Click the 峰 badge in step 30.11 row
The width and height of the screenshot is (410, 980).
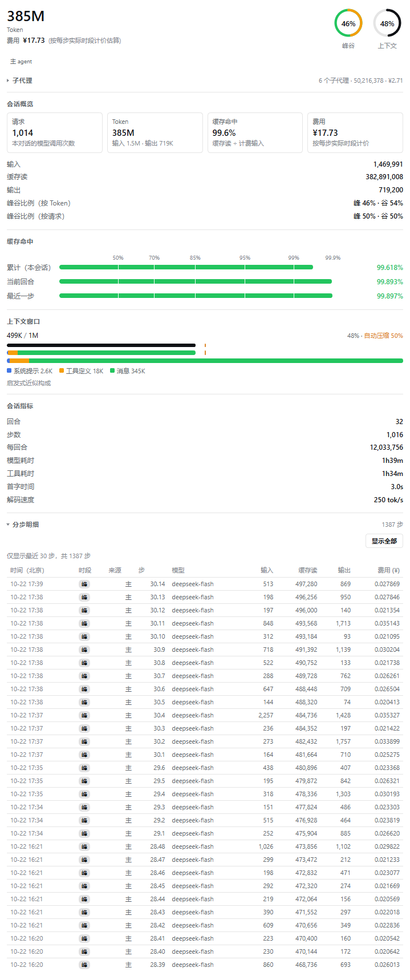(x=84, y=623)
